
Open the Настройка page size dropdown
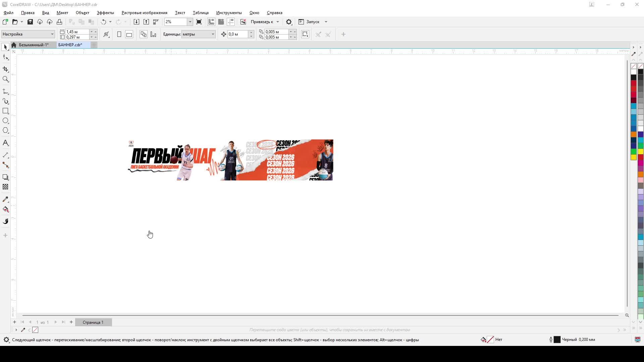tap(52, 34)
